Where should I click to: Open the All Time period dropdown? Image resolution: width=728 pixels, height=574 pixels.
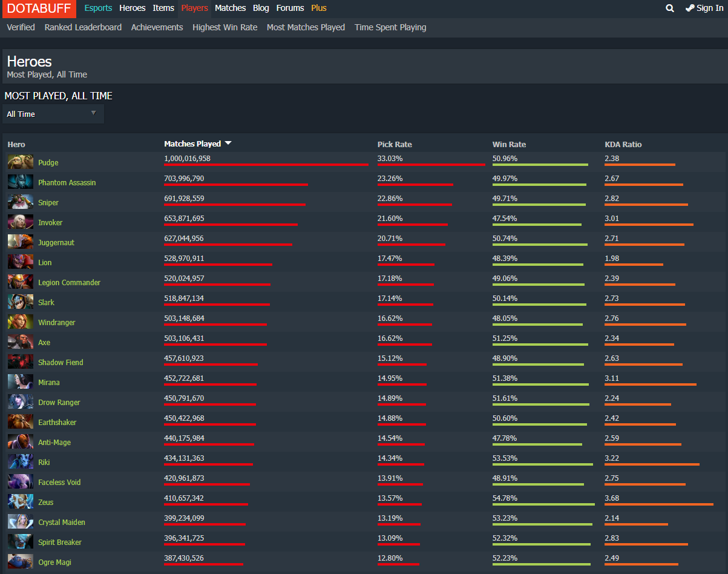click(x=53, y=114)
